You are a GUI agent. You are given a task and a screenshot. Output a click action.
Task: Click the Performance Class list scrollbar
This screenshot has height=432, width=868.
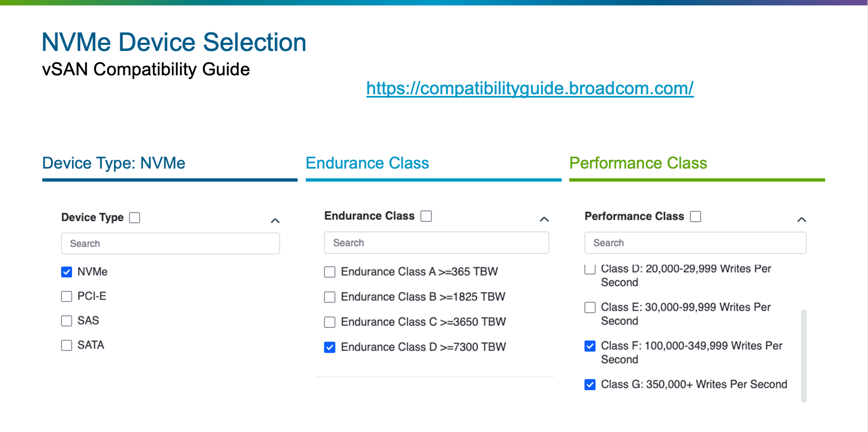(x=803, y=355)
